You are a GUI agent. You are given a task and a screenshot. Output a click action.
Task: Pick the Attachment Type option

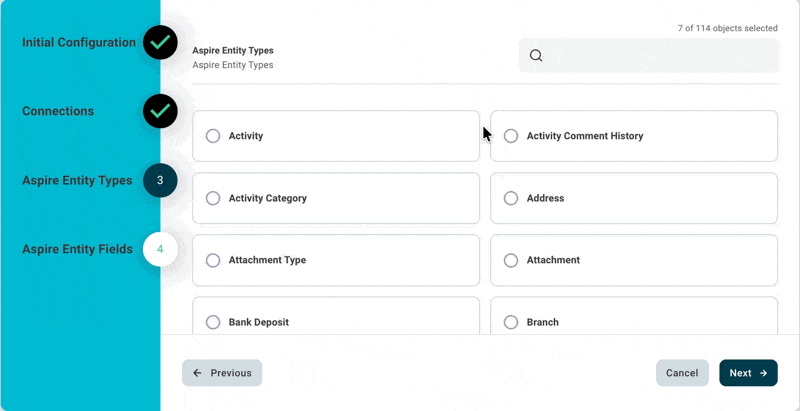pos(213,260)
